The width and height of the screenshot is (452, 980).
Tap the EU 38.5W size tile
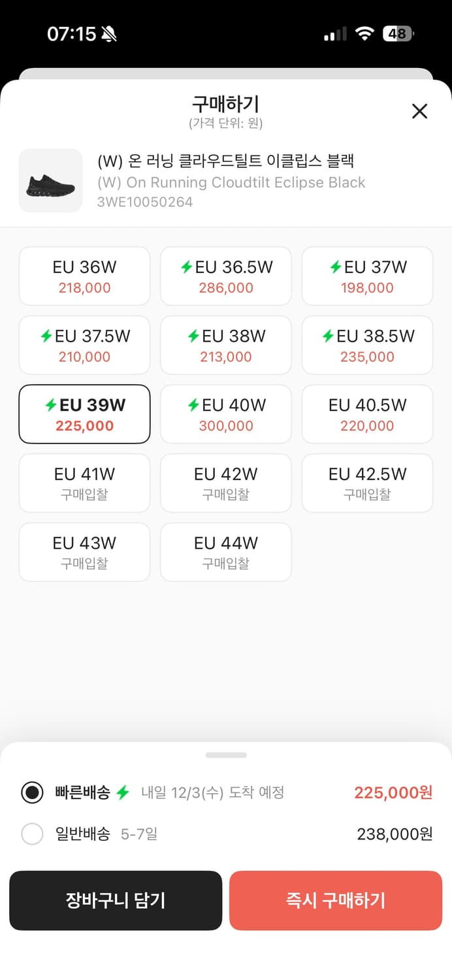[367, 346]
